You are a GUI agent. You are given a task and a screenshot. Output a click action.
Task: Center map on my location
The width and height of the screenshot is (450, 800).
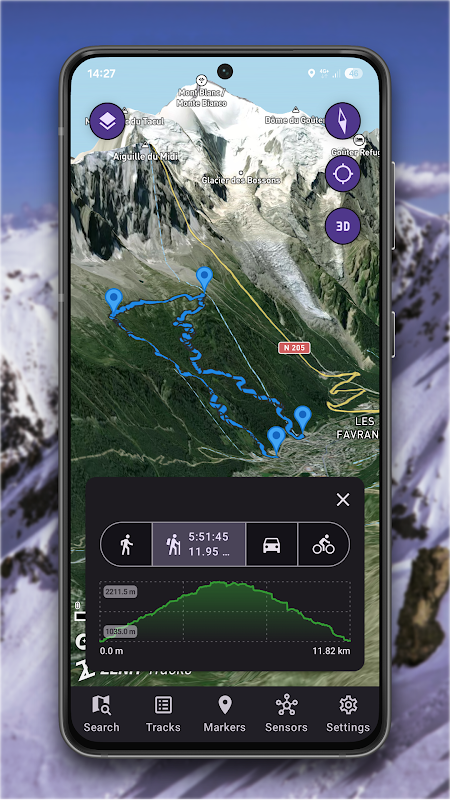(x=343, y=174)
